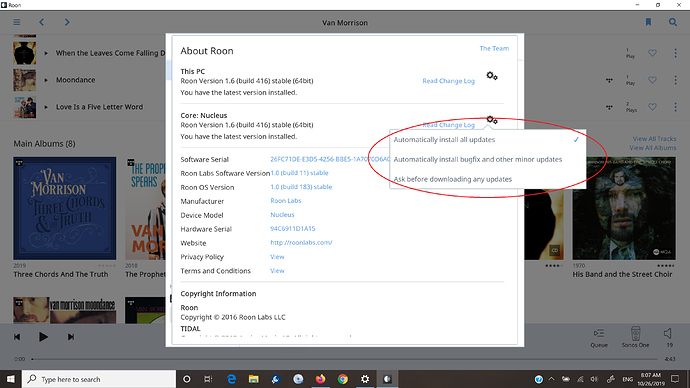
Task: Go back with the left arrow
Action: pos(41,22)
